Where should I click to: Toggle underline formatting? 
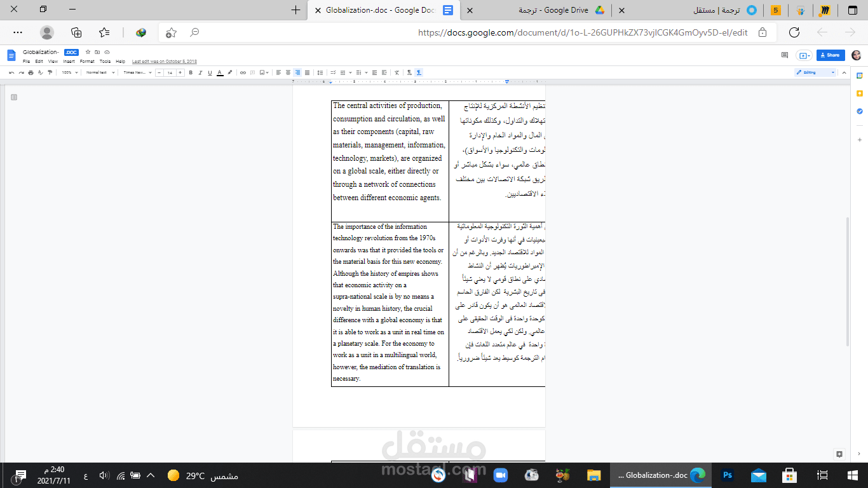(209, 72)
